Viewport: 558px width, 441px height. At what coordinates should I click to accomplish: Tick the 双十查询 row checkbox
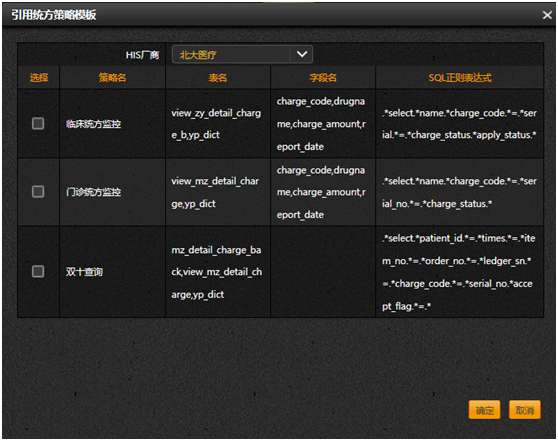tap(38, 272)
